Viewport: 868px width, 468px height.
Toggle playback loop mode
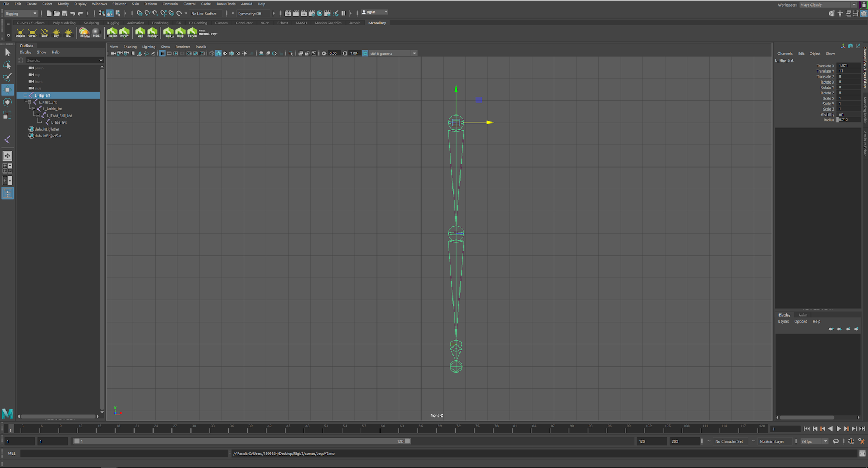pos(836,441)
